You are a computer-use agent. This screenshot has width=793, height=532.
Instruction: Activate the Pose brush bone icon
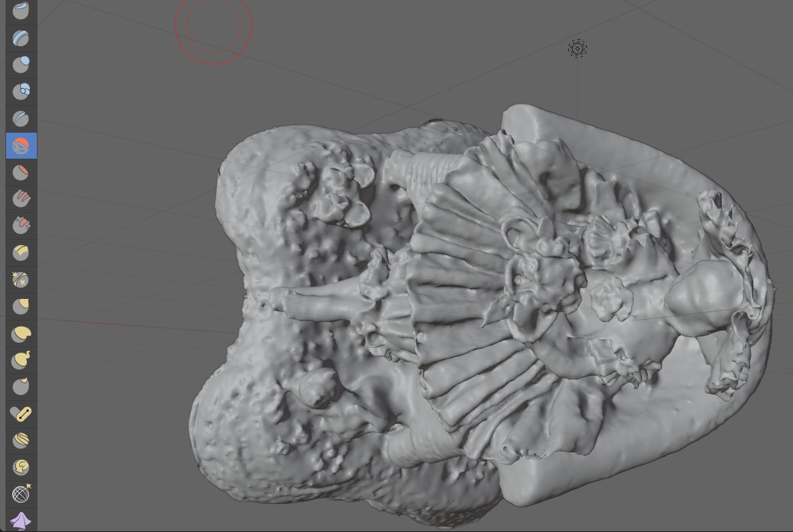(x=21, y=414)
